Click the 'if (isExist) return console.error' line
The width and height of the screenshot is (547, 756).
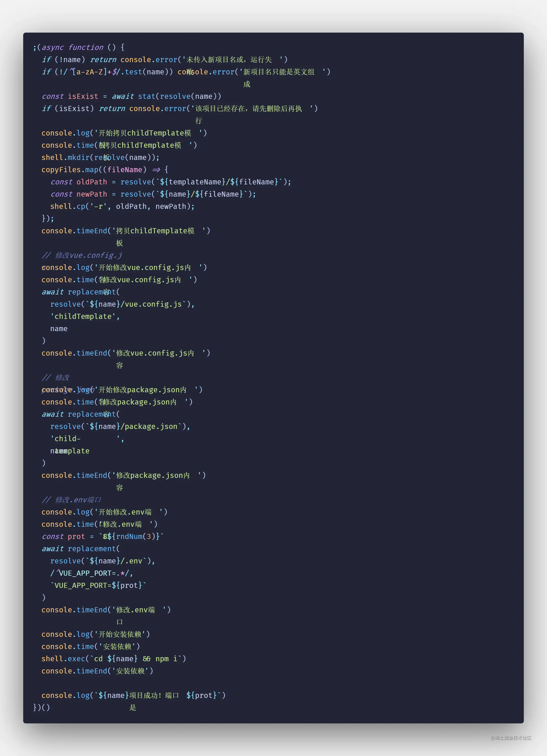(180, 109)
